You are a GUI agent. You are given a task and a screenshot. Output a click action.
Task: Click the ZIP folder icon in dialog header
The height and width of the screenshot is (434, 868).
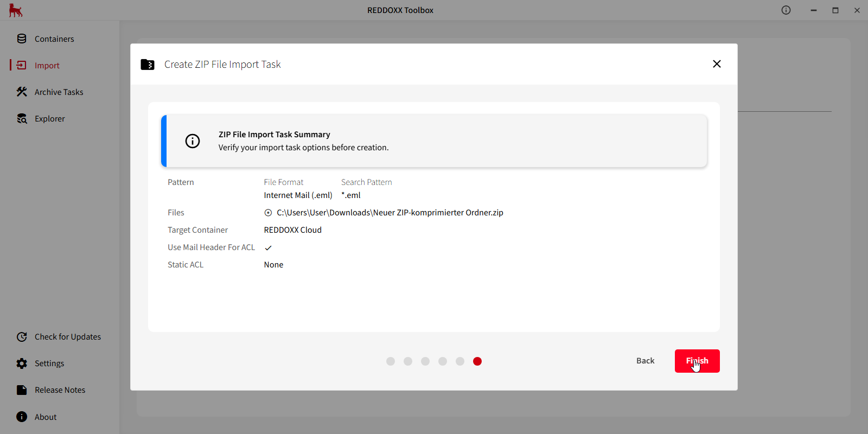point(148,65)
